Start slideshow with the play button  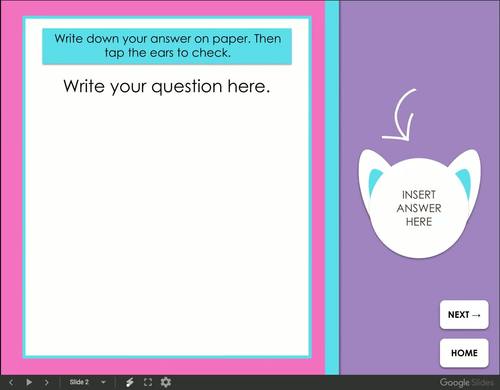(29, 382)
